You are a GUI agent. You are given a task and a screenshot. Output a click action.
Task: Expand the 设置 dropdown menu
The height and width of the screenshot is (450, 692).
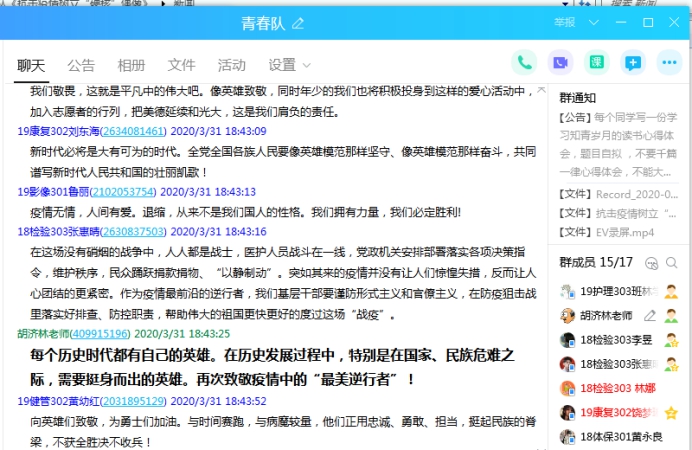(290, 65)
